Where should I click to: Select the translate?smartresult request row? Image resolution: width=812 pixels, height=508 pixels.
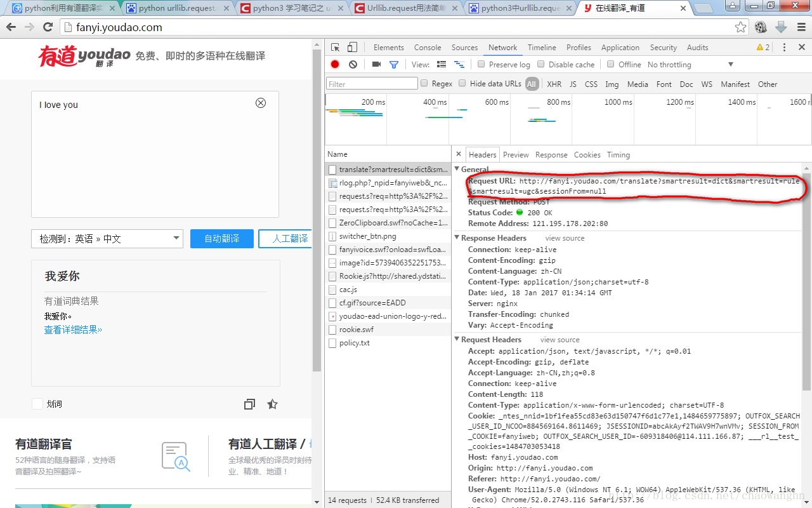pos(389,170)
